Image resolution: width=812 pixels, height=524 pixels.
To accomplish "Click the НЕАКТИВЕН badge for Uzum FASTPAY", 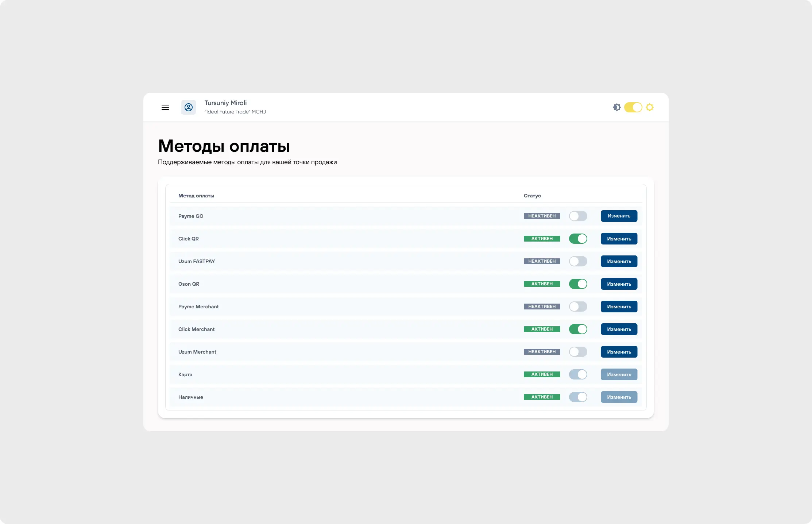I will [x=542, y=261].
